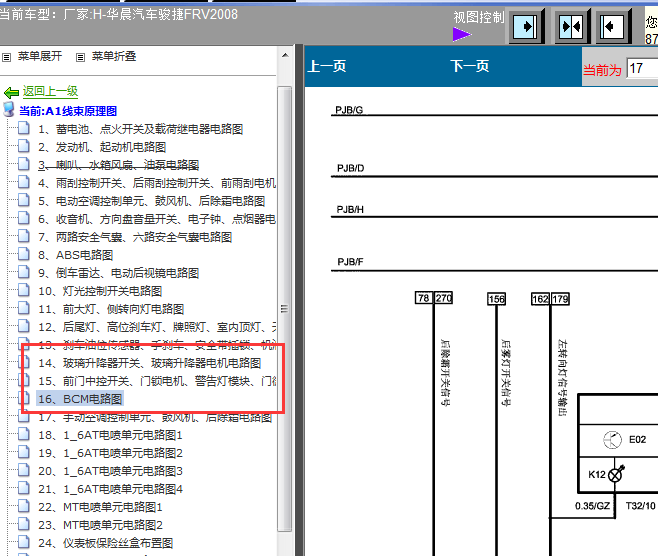Click the collapse-left view control icon
Image resolution: width=658 pixels, height=556 pixels.
pyautogui.click(x=613, y=27)
